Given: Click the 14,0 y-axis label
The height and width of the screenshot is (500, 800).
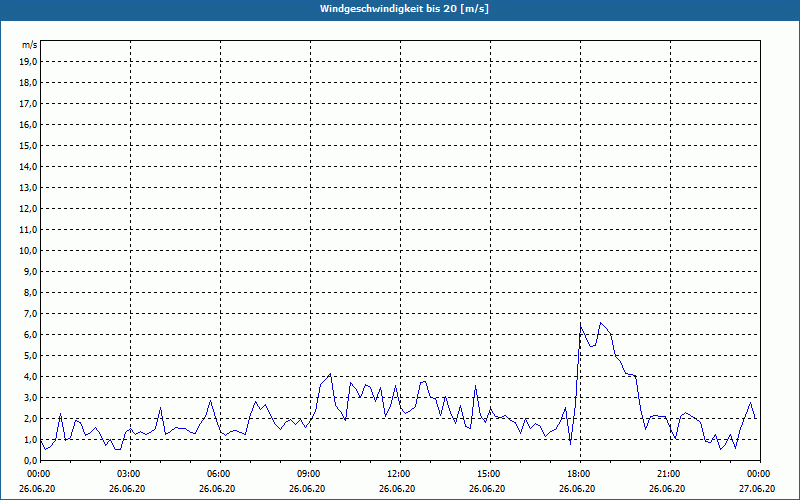Looking at the screenshot, I should (x=28, y=166).
